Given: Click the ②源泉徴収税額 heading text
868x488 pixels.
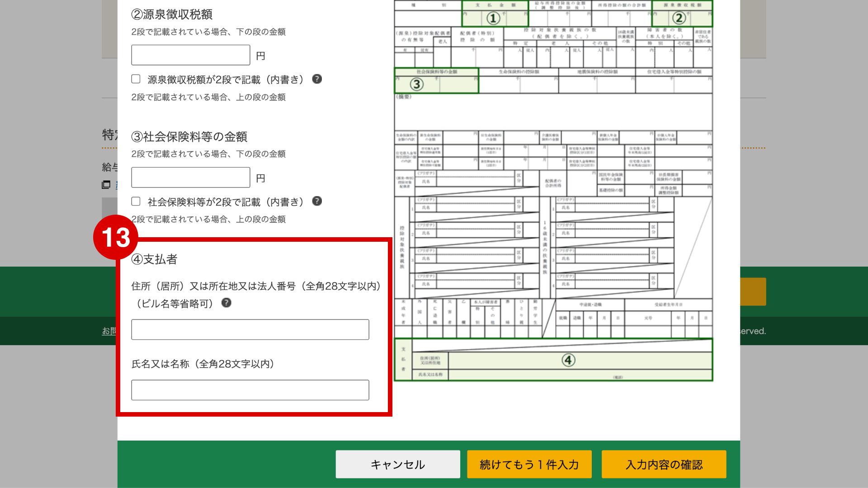Looking at the screenshot, I should click(172, 14).
